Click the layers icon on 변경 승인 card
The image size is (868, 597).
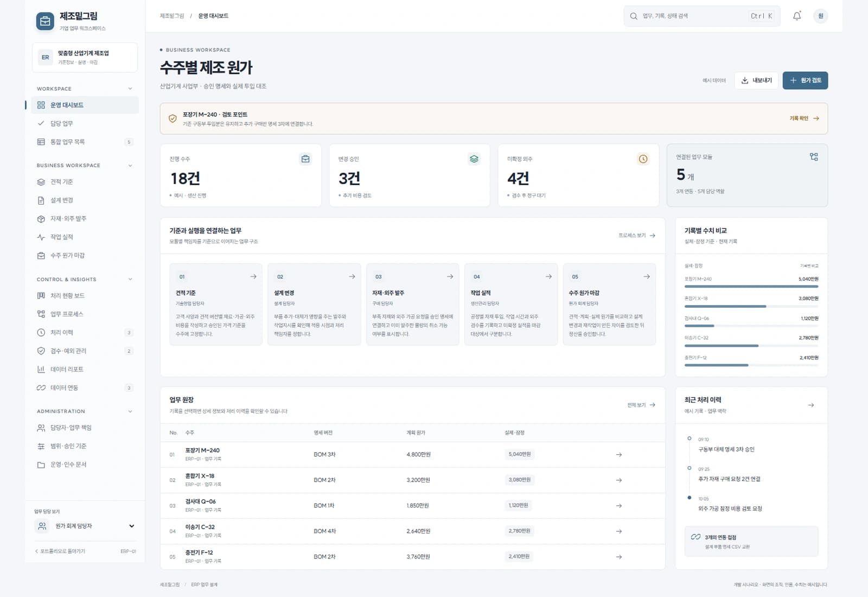pyautogui.click(x=474, y=159)
